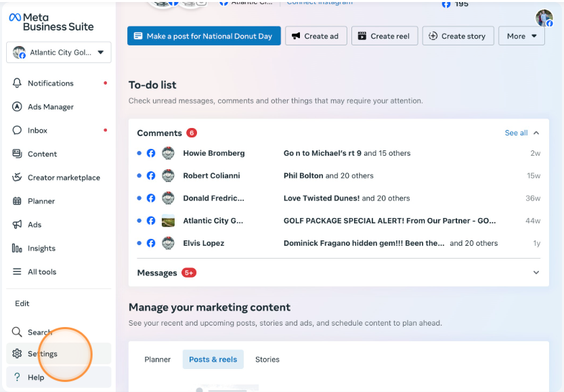Select the Posts & reels tab
Screen dimensions: 564x392
coord(213,360)
